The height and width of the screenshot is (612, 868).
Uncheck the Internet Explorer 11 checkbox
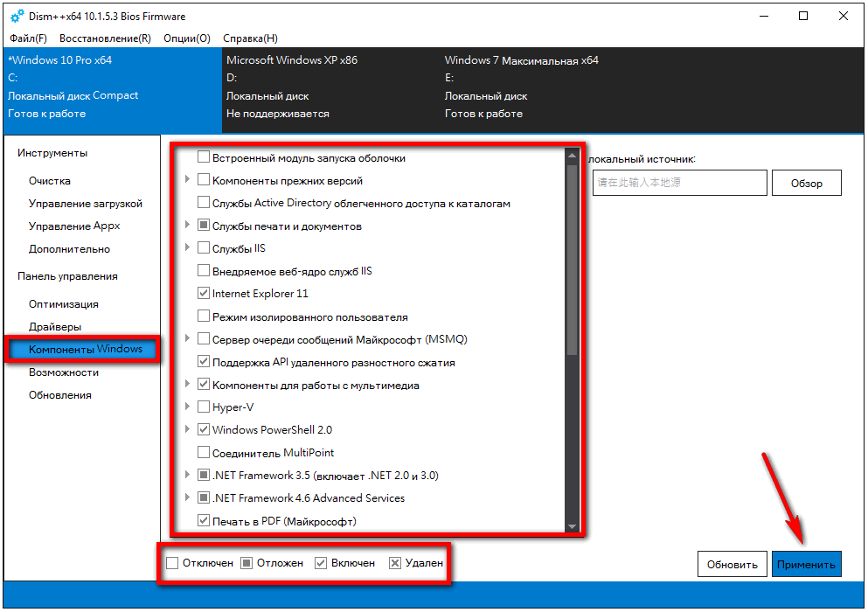pyautogui.click(x=203, y=293)
